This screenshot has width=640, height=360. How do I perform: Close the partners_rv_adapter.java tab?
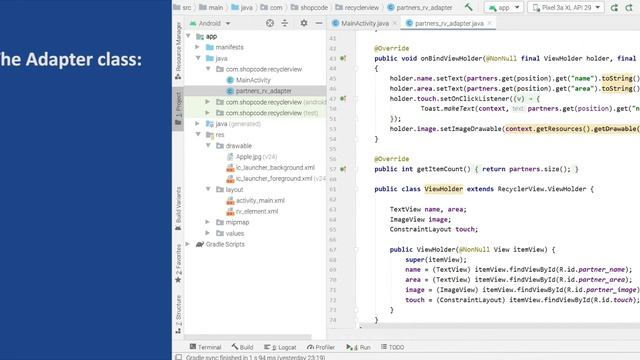(490, 23)
